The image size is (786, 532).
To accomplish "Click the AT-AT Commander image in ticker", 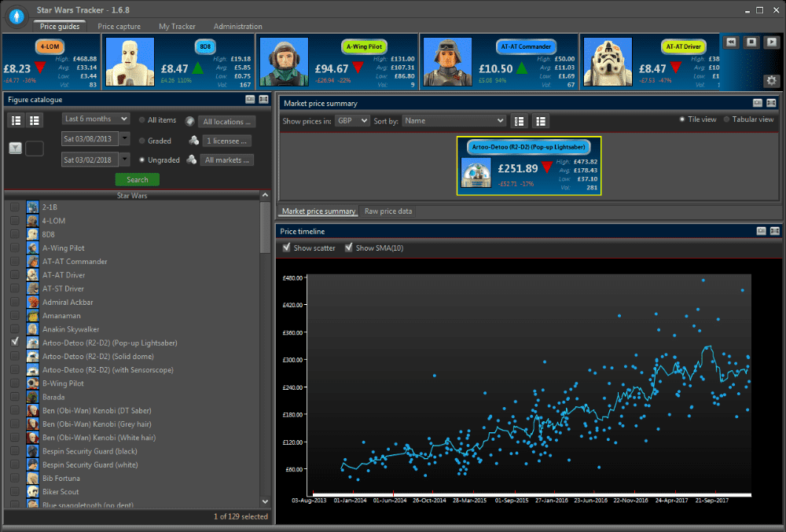I will tap(448, 61).
